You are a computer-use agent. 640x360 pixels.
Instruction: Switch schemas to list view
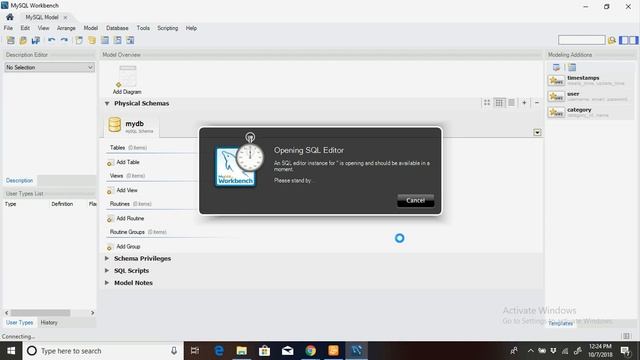pyautogui.click(x=511, y=103)
